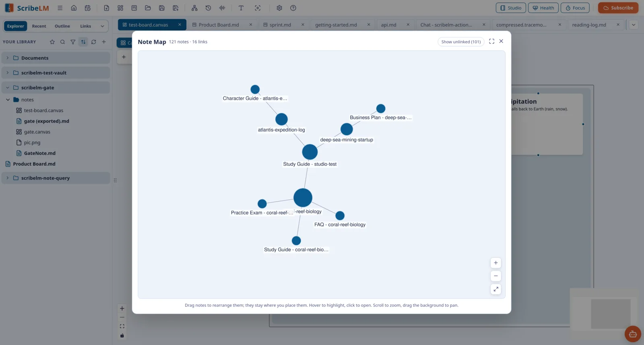Image resolution: width=644 pixels, height=345 pixels.
Task: Switch to the Recent tab
Action: (x=39, y=26)
